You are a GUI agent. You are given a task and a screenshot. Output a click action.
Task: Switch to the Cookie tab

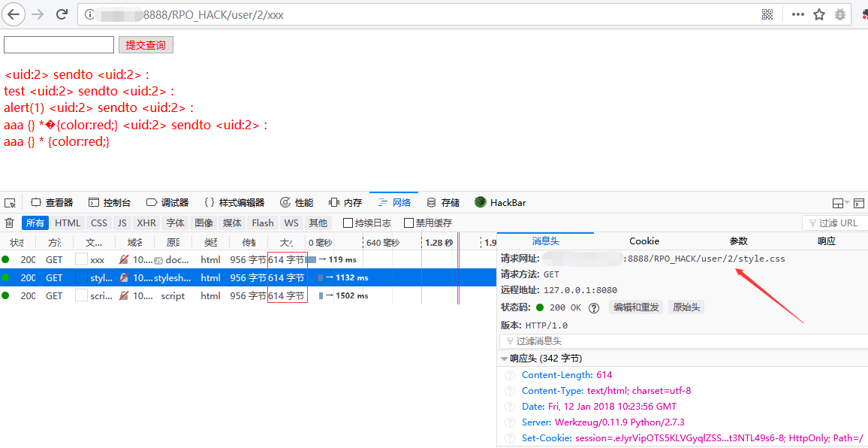click(x=644, y=241)
